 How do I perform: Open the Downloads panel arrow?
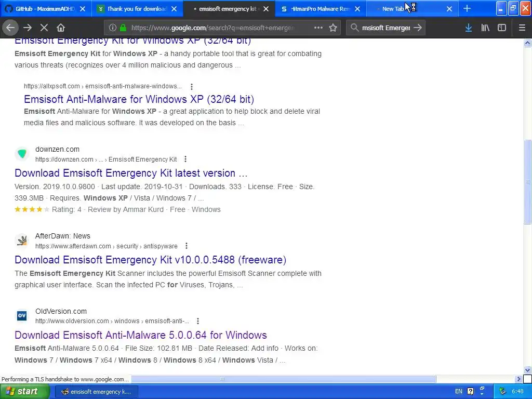point(469,28)
